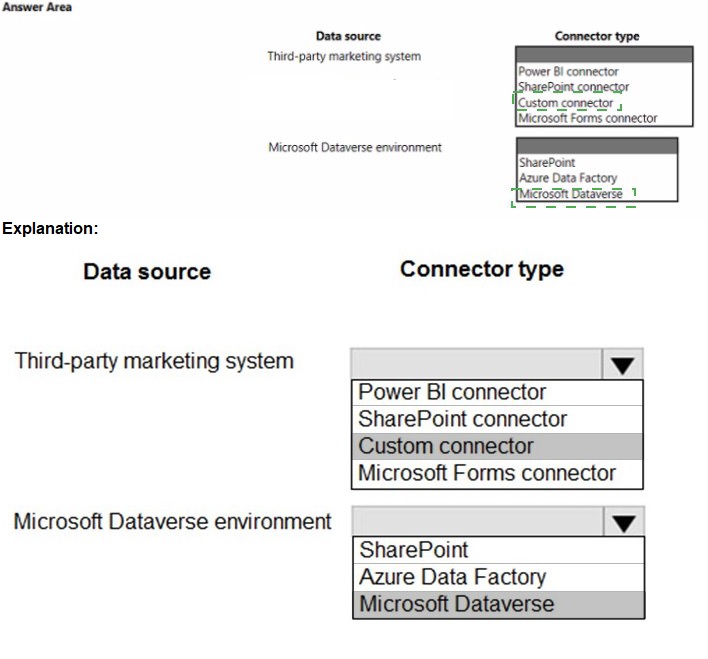Image resolution: width=708 pixels, height=659 pixels.
Task: Click the 'Explanation:' heading
Action: [x=50, y=229]
